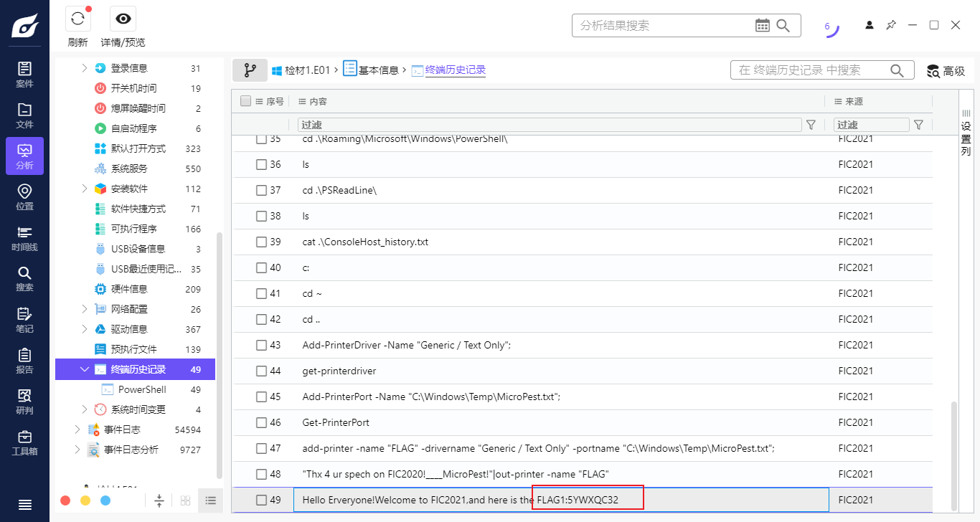Expand the 事件日志 tree node

tap(77, 430)
